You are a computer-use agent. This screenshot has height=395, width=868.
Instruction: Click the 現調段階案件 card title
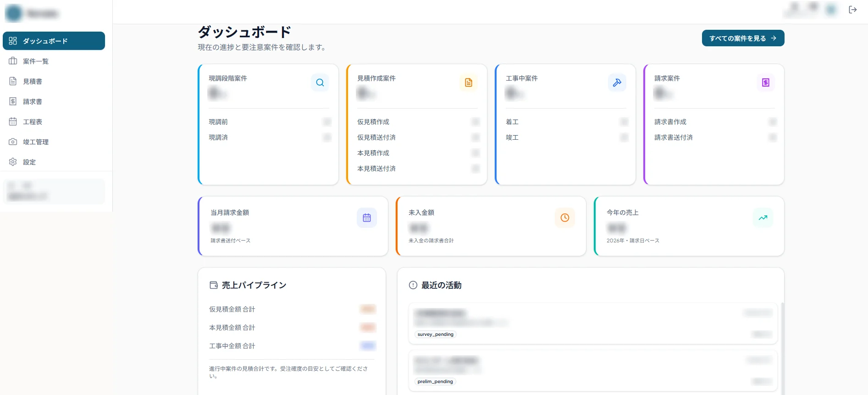click(228, 78)
